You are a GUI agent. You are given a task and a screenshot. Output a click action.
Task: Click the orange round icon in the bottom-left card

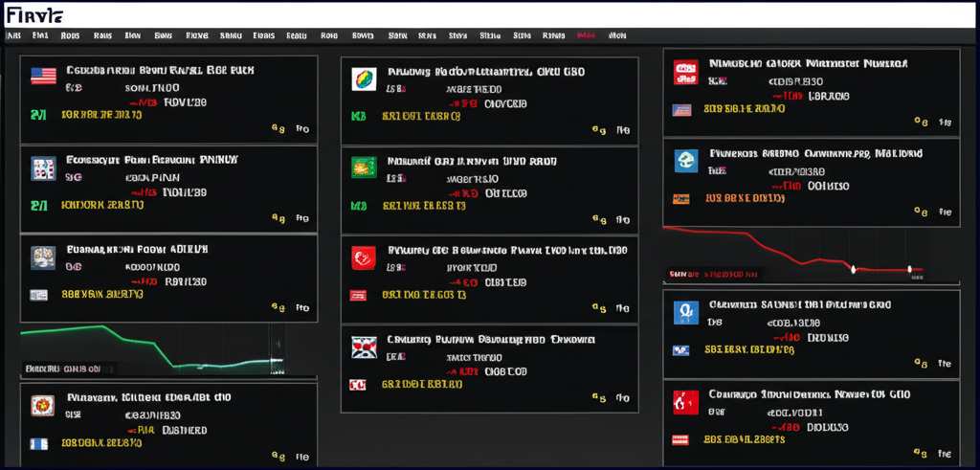[42, 405]
